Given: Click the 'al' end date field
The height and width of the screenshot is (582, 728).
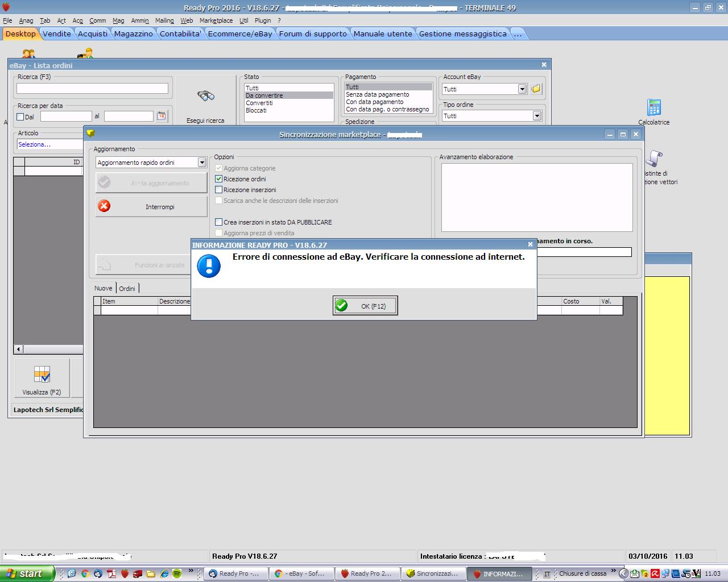Looking at the screenshot, I should pyautogui.click(x=129, y=117).
